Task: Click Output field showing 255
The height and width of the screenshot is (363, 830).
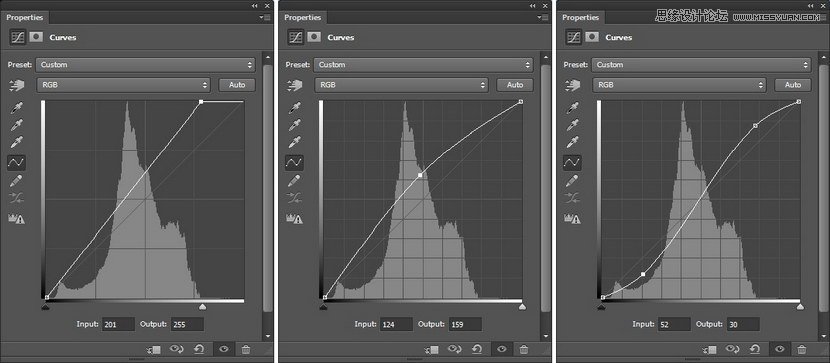Action: [187, 324]
